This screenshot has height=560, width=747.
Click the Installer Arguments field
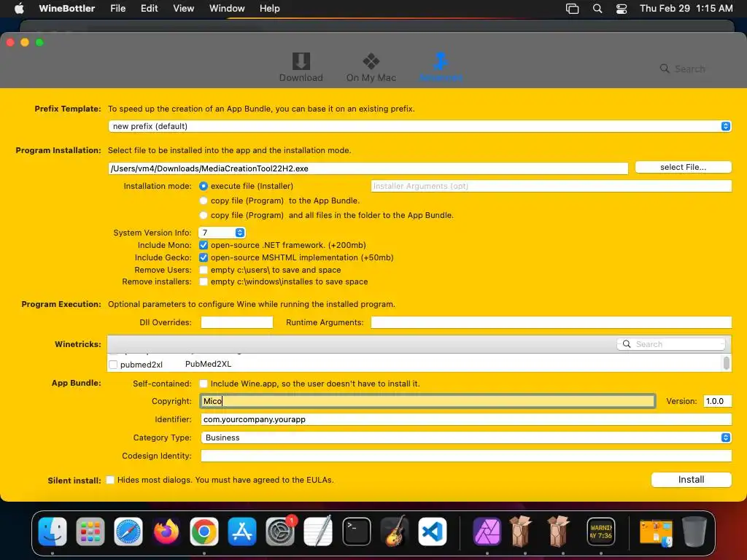tap(551, 186)
